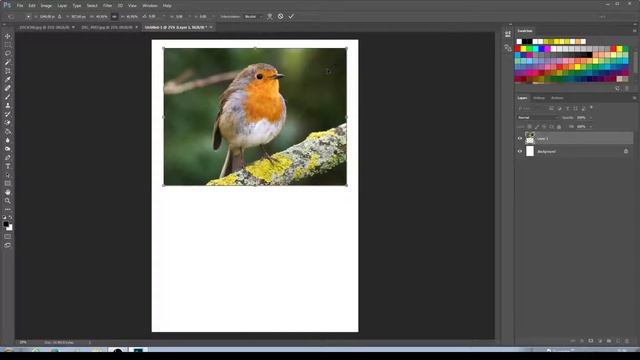Hide the Background layer eye icon
The width and height of the screenshot is (640, 360).
(x=520, y=151)
